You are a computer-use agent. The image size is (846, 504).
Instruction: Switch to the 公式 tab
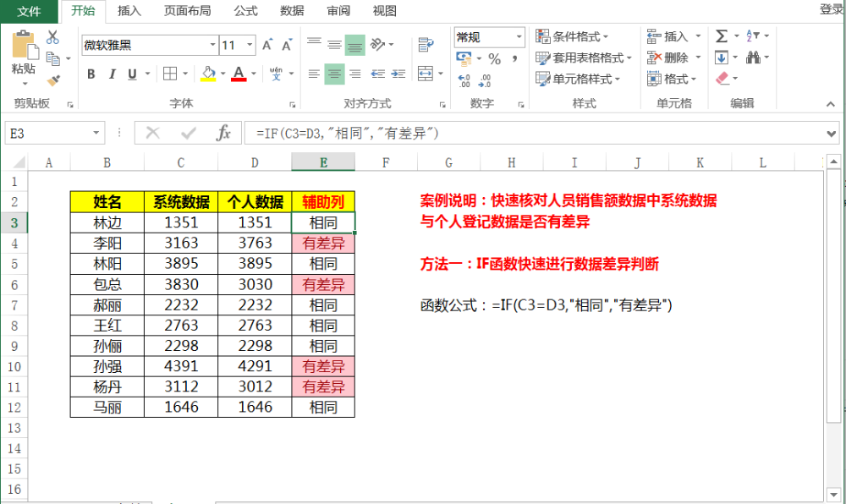coord(245,11)
